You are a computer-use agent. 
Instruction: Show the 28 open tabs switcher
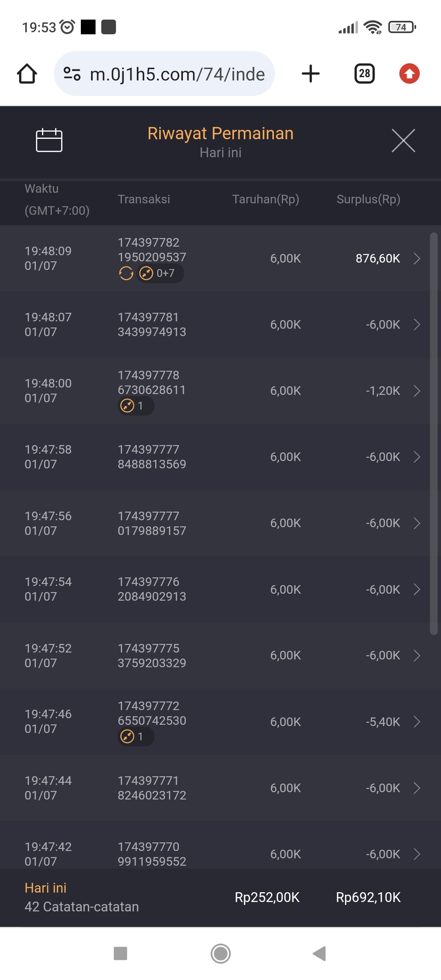coord(364,74)
